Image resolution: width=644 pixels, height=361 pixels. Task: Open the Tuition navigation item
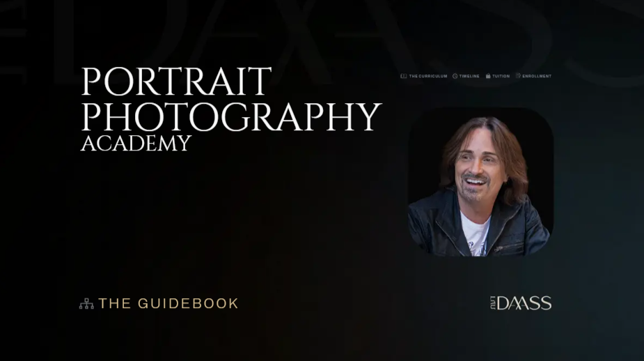point(501,76)
